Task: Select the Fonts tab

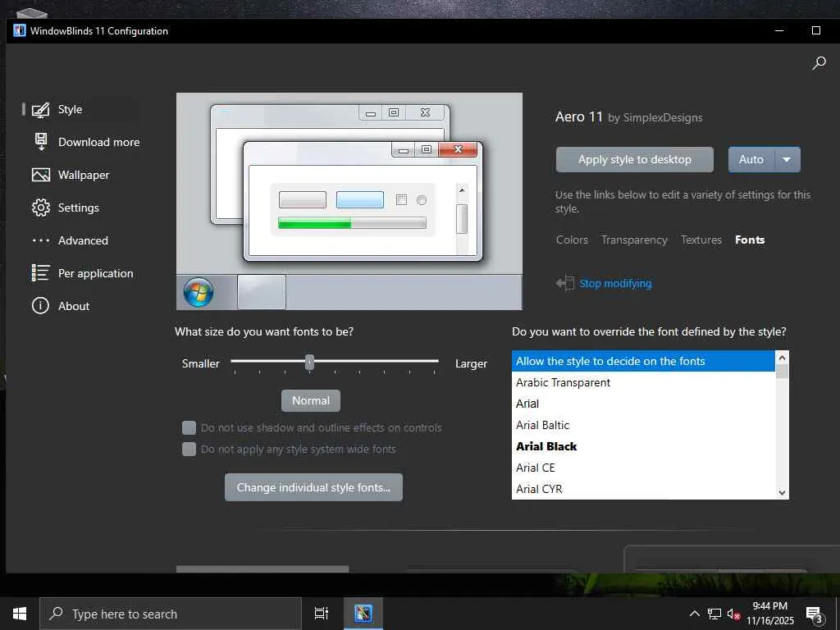Action: (750, 240)
